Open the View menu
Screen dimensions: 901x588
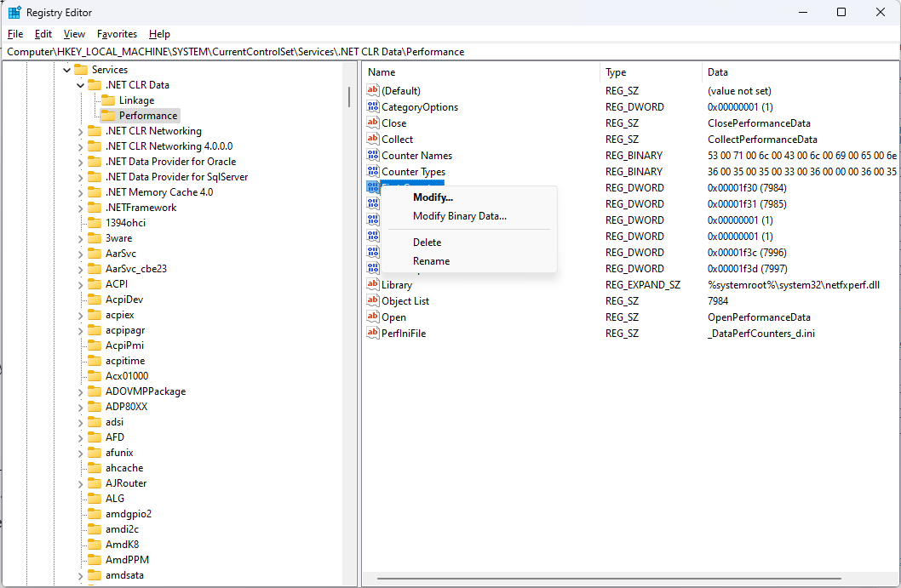coord(74,34)
